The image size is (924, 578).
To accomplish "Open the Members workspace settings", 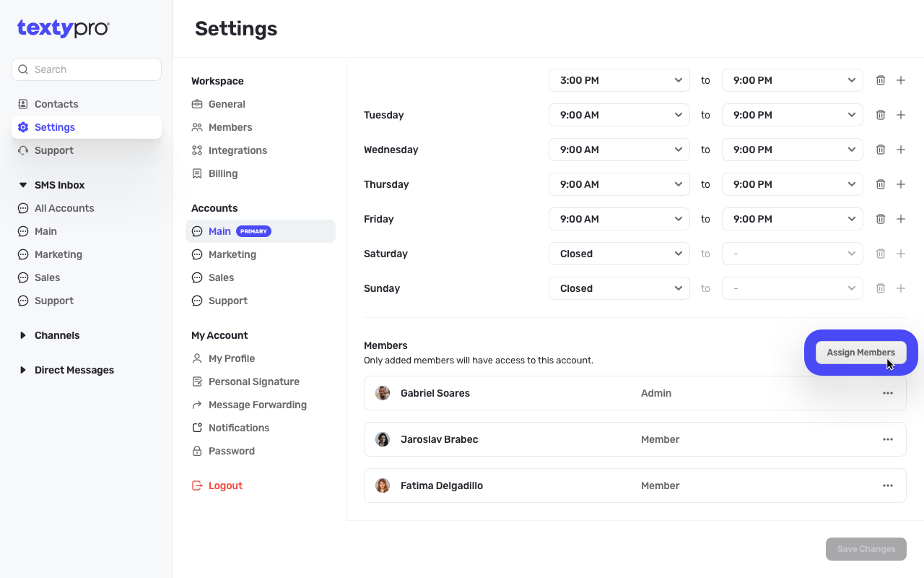I will 230,127.
